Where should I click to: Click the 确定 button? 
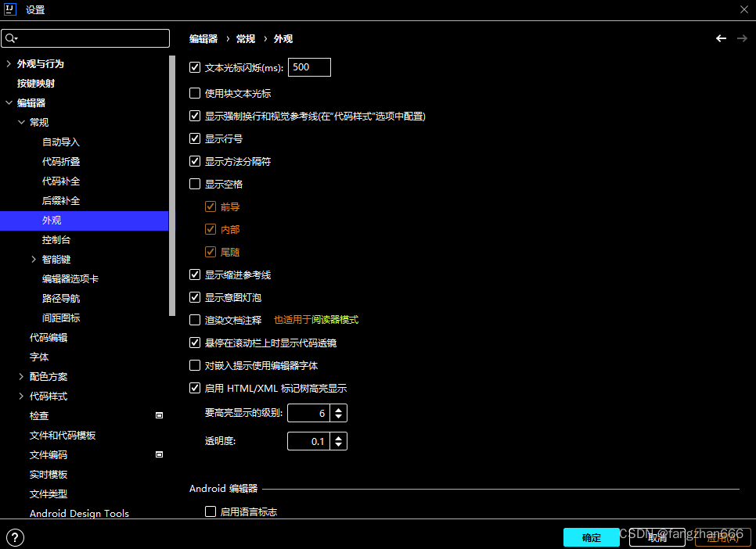(x=591, y=537)
